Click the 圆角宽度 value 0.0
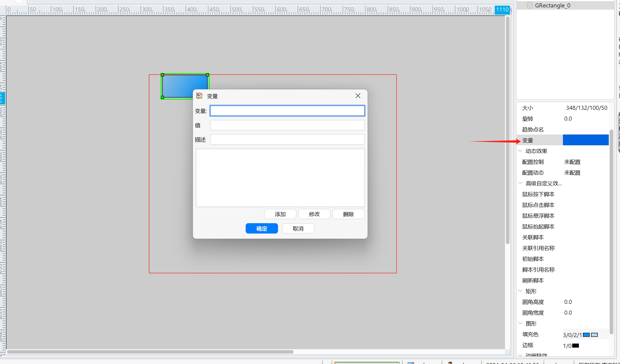 point(568,313)
